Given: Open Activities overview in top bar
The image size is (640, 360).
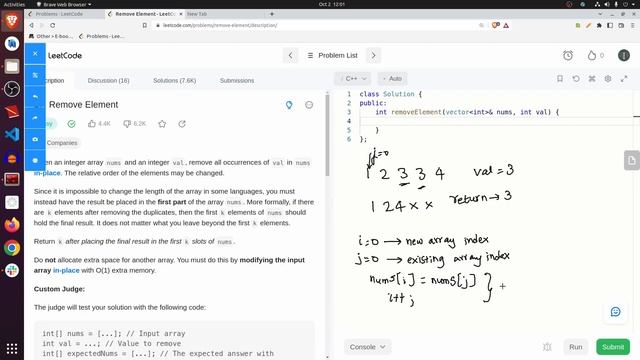Looking at the screenshot, I should [14, 4].
